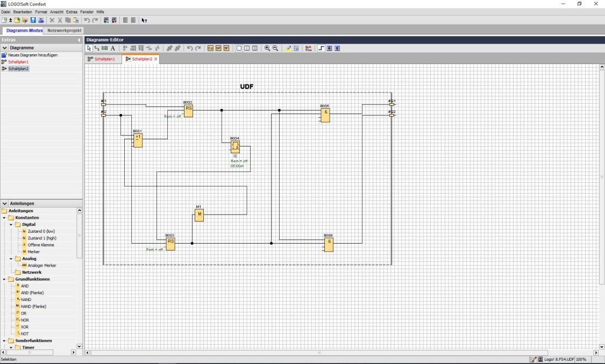Image resolution: width=605 pixels, height=364 pixels.
Task: Open the GF basic functions palette
Action: click(218, 48)
